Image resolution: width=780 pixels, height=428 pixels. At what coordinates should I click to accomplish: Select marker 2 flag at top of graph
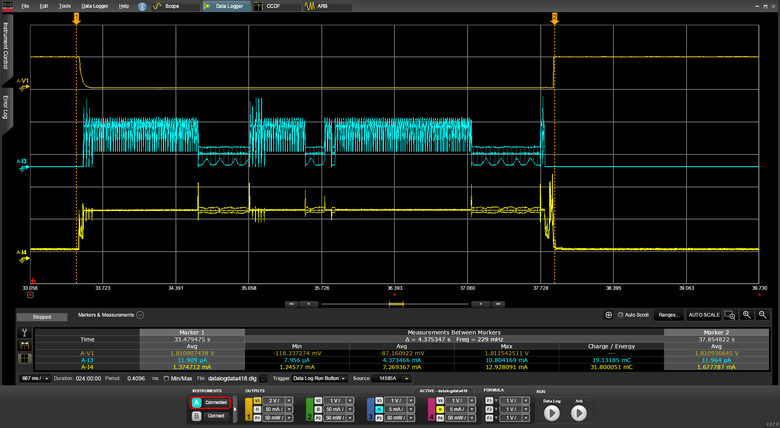pyautogui.click(x=555, y=18)
